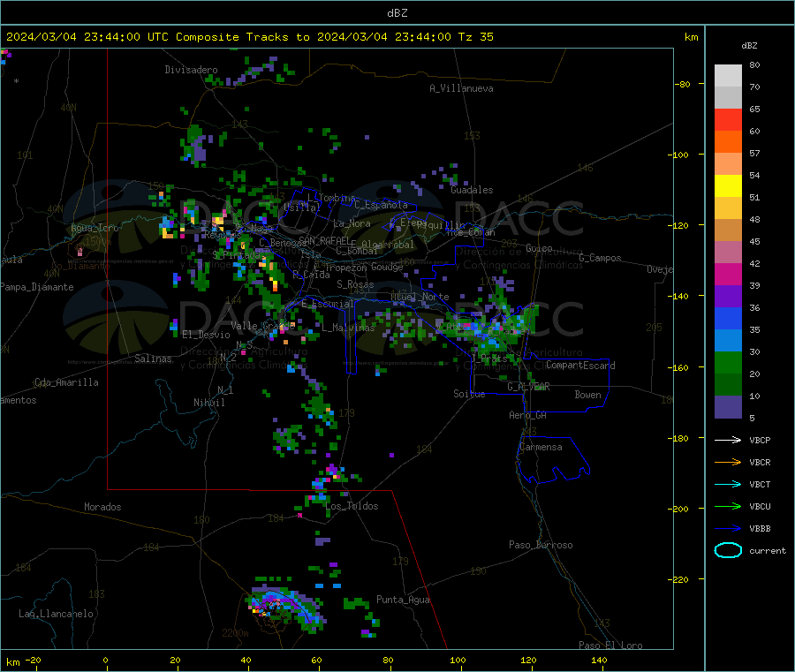Image resolution: width=795 pixels, height=672 pixels.
Task: Select the blue 35 dBZ color swatch
Action: [x=728, y=318]
